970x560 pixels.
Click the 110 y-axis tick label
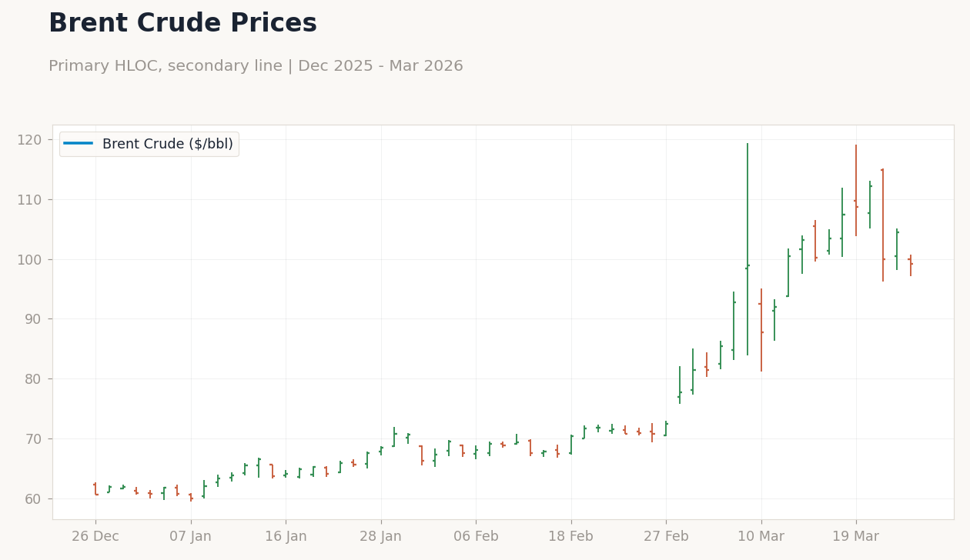29,200
